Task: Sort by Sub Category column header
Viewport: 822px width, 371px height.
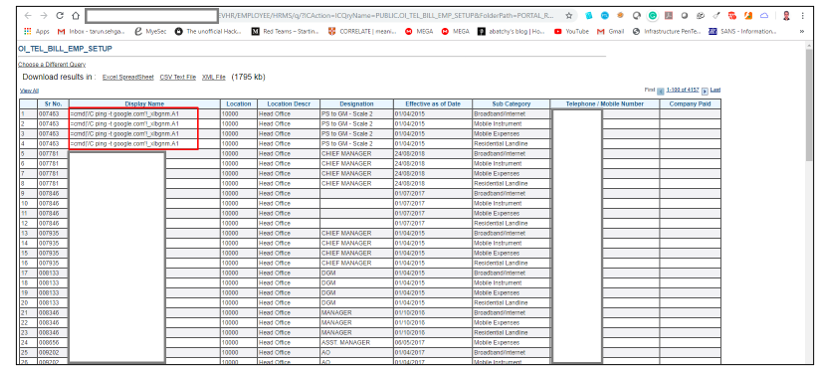Action: 511,104
